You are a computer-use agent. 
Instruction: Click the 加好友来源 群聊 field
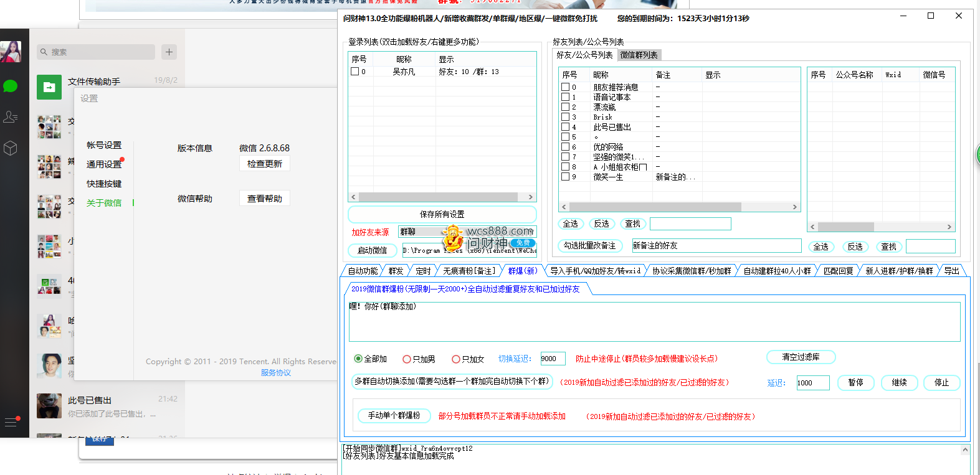467,232
